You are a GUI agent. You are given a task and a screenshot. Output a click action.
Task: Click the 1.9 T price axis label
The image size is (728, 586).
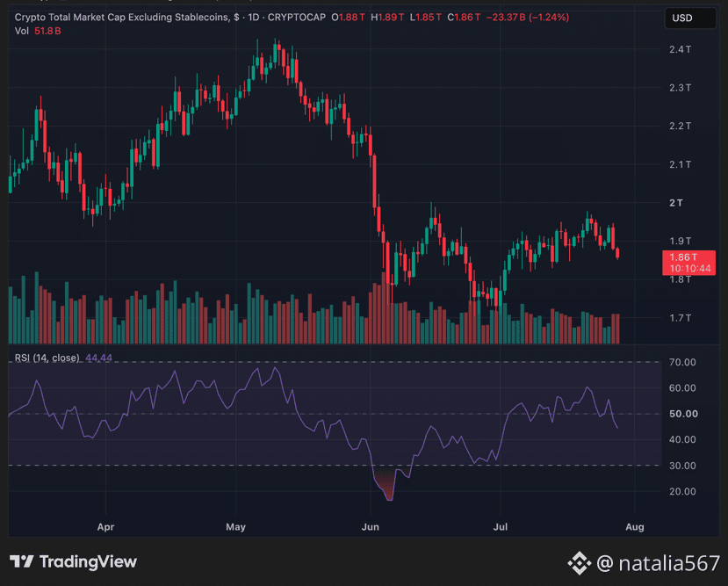[680, 241]
